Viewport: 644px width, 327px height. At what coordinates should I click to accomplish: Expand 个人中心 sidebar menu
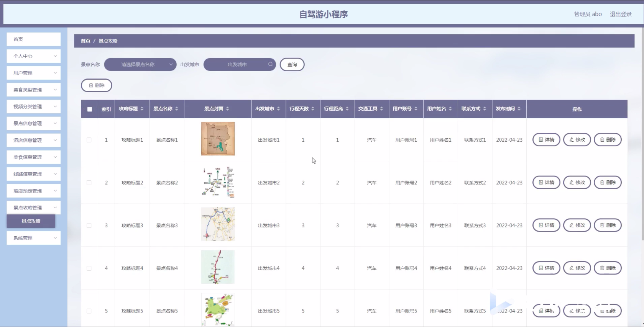[x=34, y=56]
